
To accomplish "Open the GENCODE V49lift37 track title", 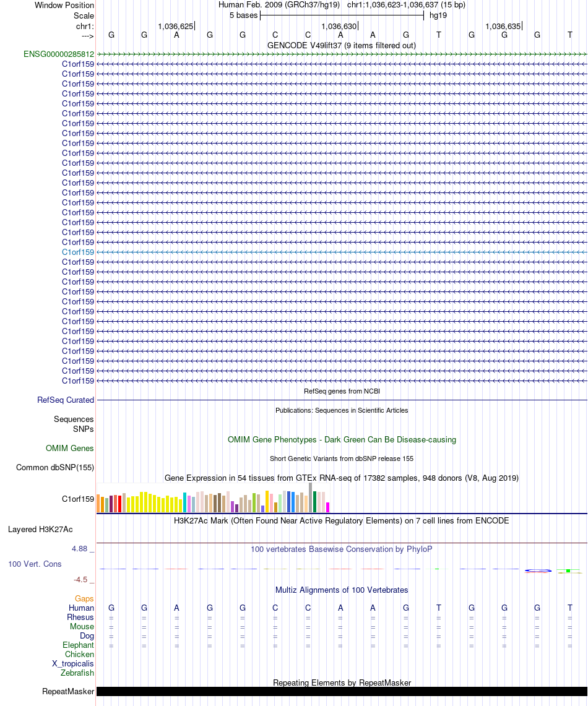I will (341, 45).
